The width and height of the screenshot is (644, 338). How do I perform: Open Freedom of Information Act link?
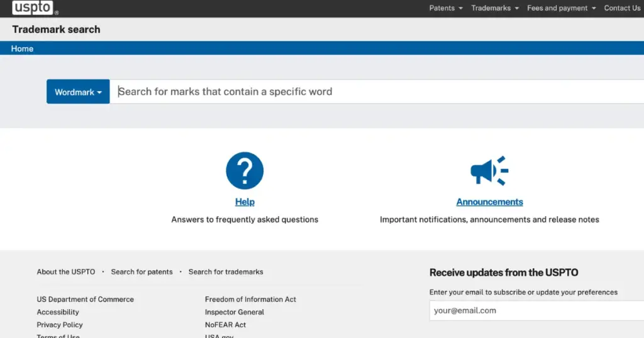250,300
